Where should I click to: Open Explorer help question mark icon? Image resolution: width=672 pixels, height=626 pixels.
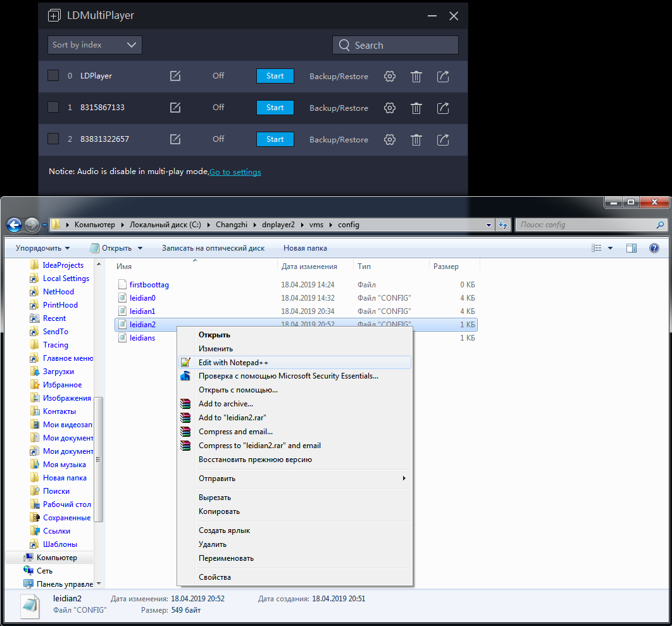click(x=654, y=248)
